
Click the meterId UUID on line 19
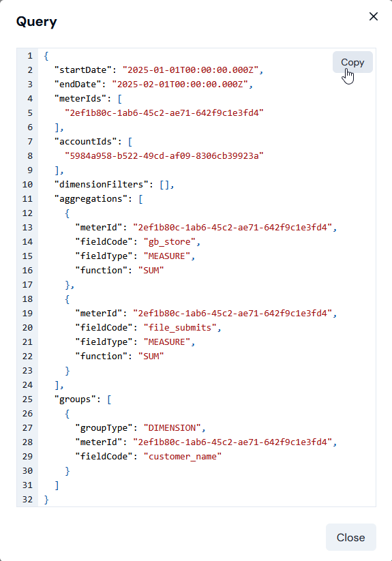232,314
